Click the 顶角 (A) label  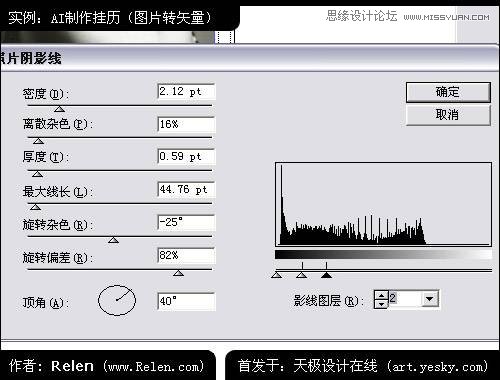click(46, 303)
